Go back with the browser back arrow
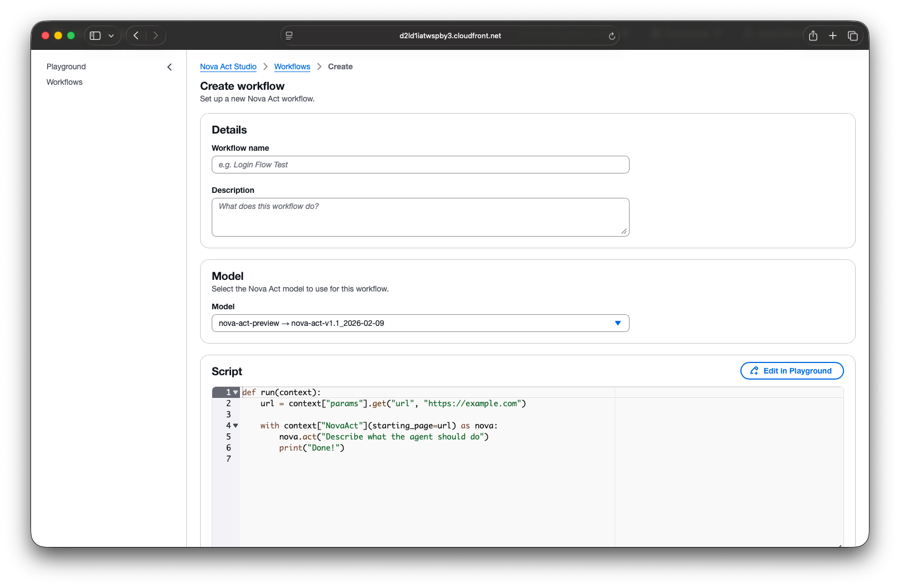 [x=136, y=35]
